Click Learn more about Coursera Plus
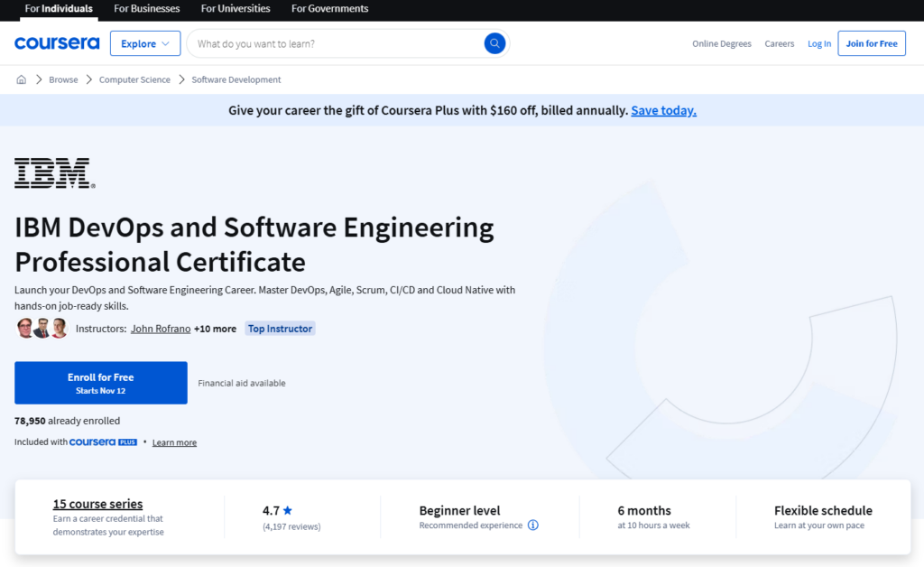 click(x=174, y=442)
